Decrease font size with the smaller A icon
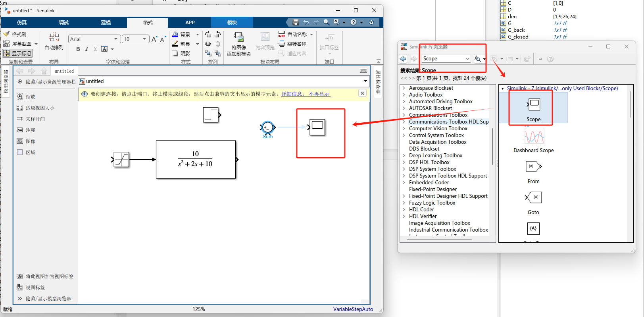Screen dimensions: 644x317 click(x=163, y=39)
